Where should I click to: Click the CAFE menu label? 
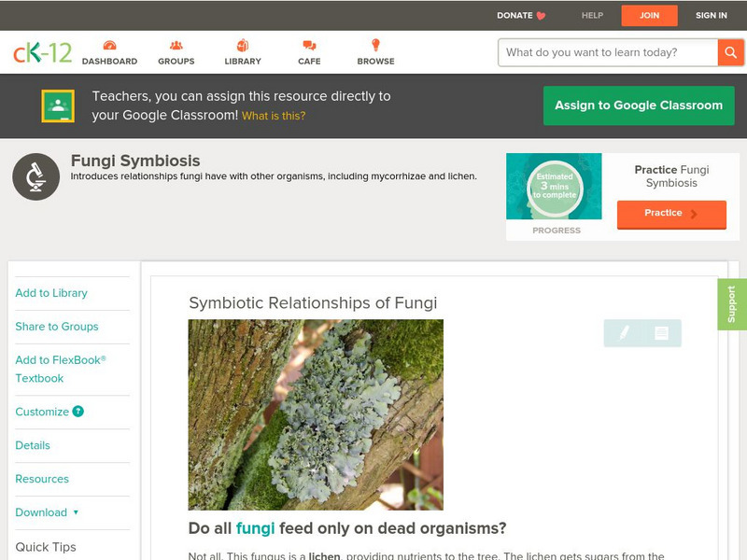[309, 62]
